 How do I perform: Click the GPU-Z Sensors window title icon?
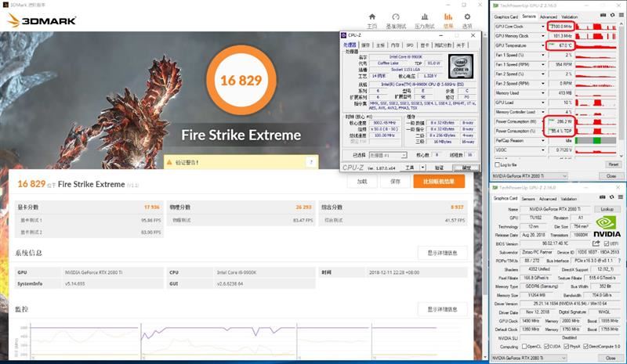point(496,5)
